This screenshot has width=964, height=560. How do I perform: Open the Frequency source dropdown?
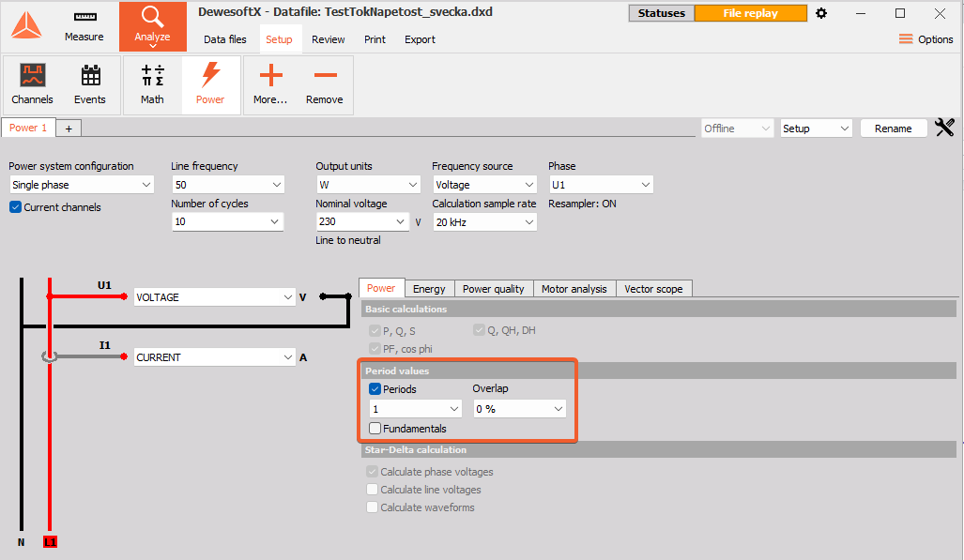point(484,185)
